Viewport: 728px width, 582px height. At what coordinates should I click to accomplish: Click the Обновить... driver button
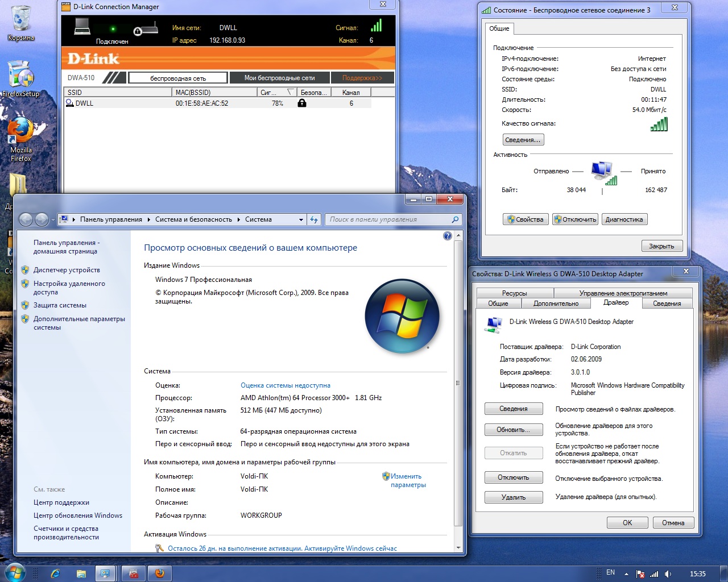pos(513,430)
